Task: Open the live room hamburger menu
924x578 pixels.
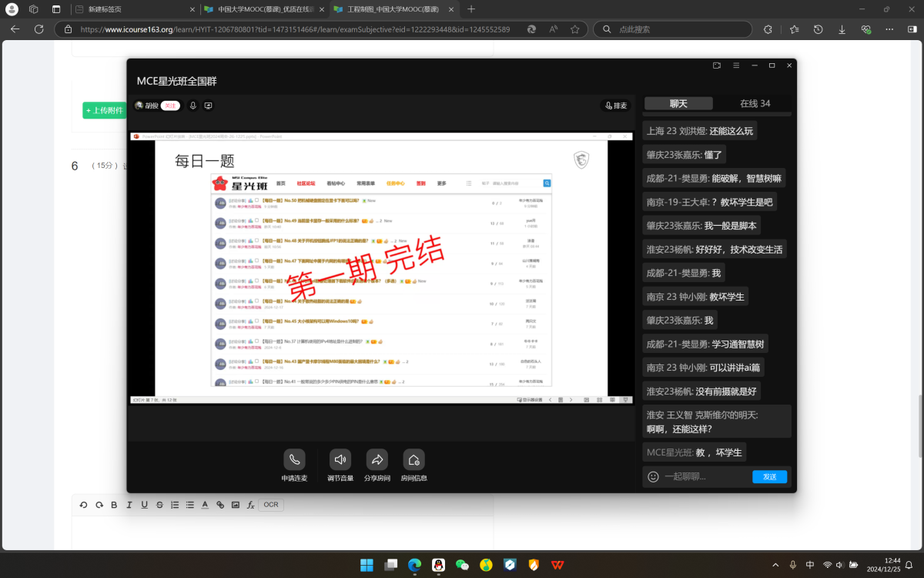Action: 736,66
